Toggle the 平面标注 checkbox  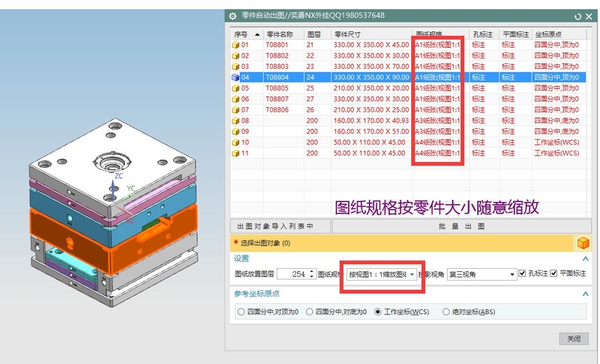pyautogui.click(x=553, y=273)
